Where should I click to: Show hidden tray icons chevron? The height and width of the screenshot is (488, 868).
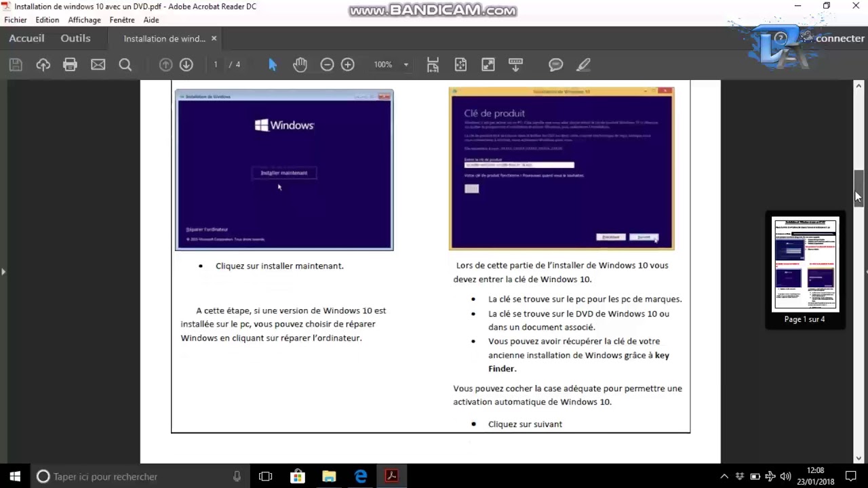pos(724,476)
